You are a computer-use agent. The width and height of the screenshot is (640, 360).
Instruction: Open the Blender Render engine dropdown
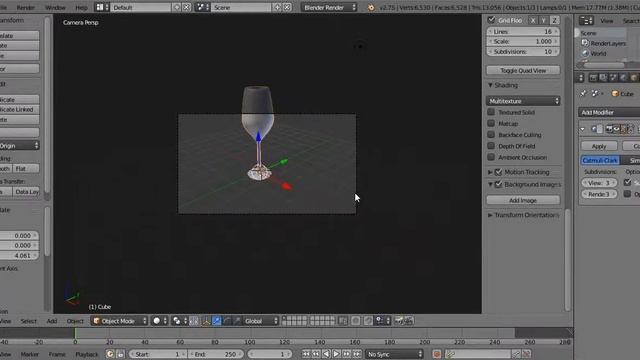click(329, 7)
